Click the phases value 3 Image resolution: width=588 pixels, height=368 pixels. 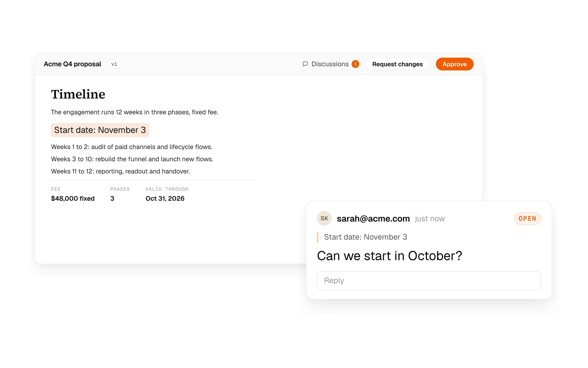[x=112, y=198]
